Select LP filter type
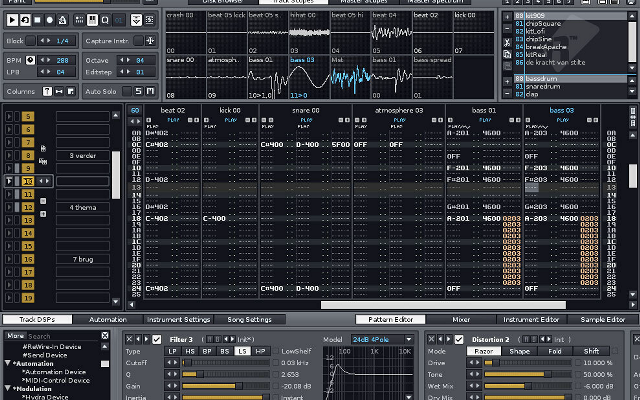Screen dimensions: 640x400 tap(173, 351)
